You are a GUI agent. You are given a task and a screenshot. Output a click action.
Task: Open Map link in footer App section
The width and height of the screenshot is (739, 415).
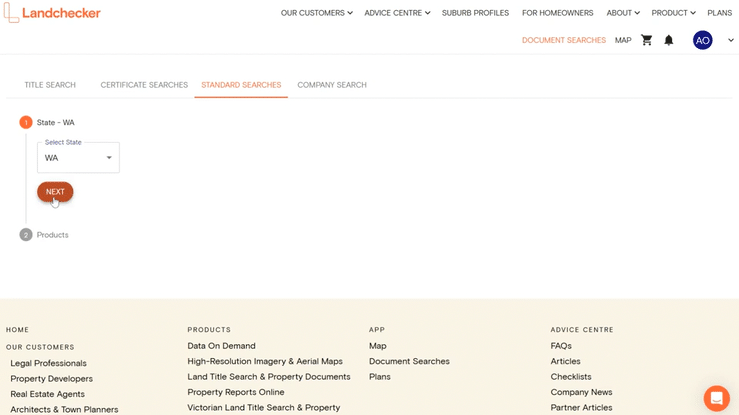click(x=378, y=346)
